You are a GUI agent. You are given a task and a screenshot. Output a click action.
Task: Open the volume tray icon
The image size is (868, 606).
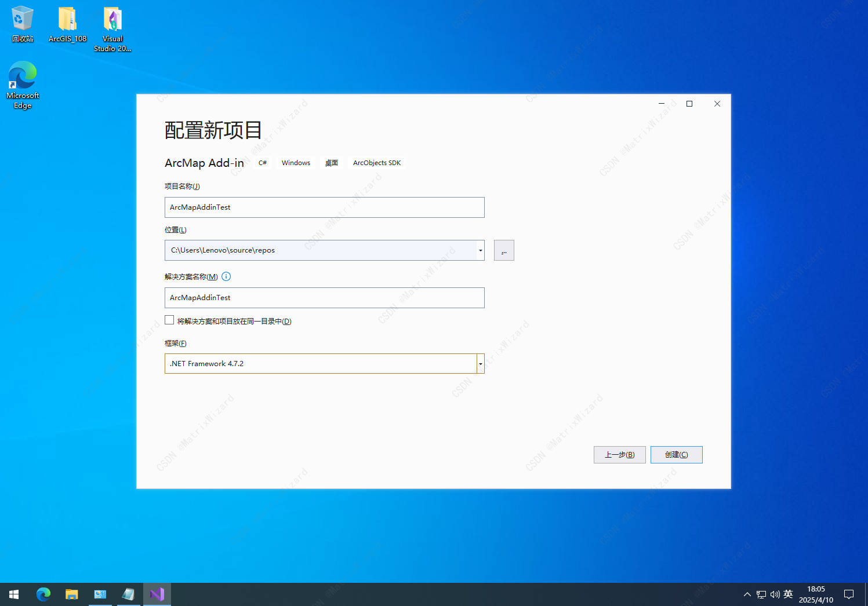775,594
